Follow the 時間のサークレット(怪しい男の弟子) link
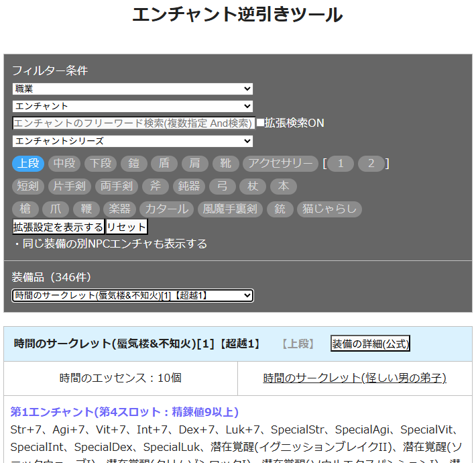Screen dimensions: 476x463 [x=355, y=378]
